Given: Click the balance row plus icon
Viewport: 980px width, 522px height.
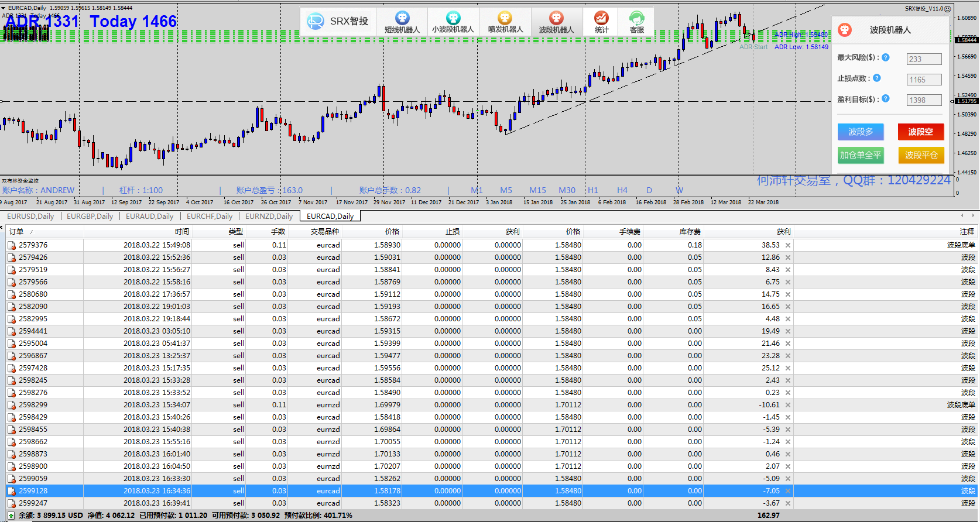Looking at the screenshot, I should pyautogui.click(x=11, y=516).
